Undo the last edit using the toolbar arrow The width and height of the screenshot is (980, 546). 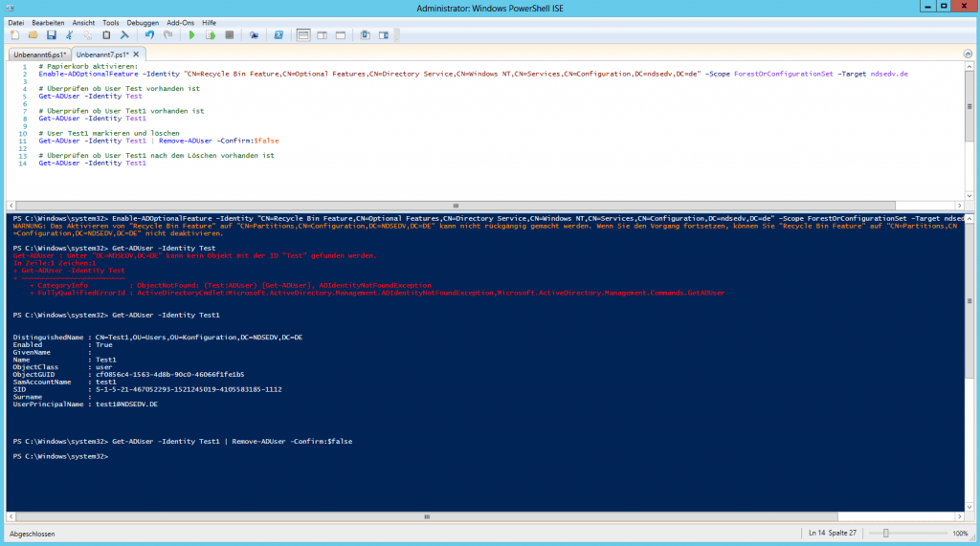(150, 34)
